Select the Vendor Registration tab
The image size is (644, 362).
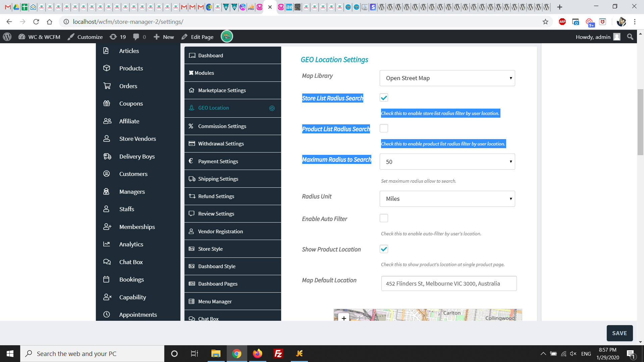click(233, 231)
